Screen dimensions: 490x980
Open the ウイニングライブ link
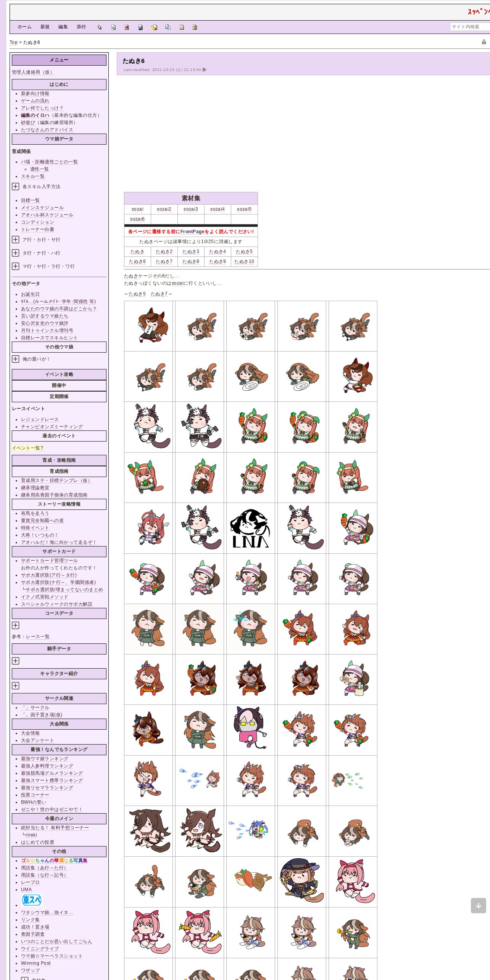pos(40,949)
